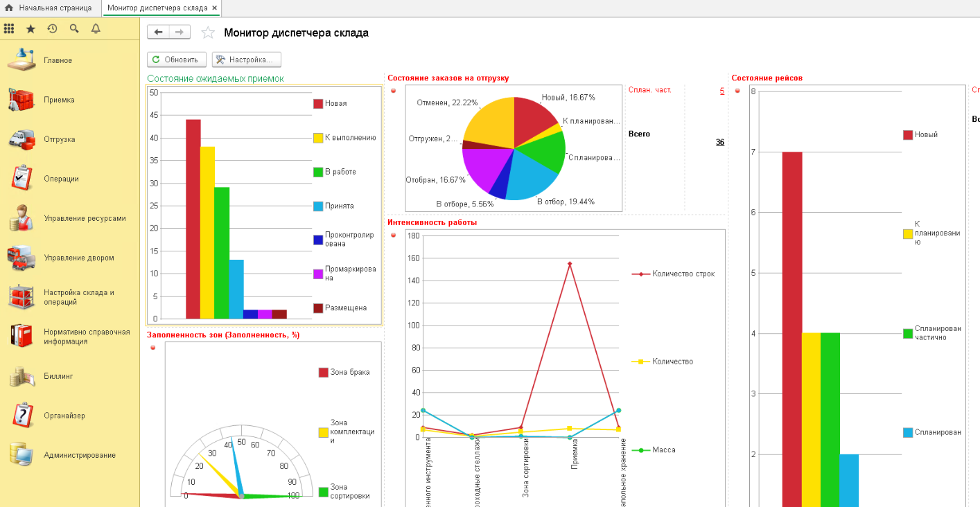Open Нормативно справочная информация section
The width and height of the screenshot is (980, 507).
[70, 337]
